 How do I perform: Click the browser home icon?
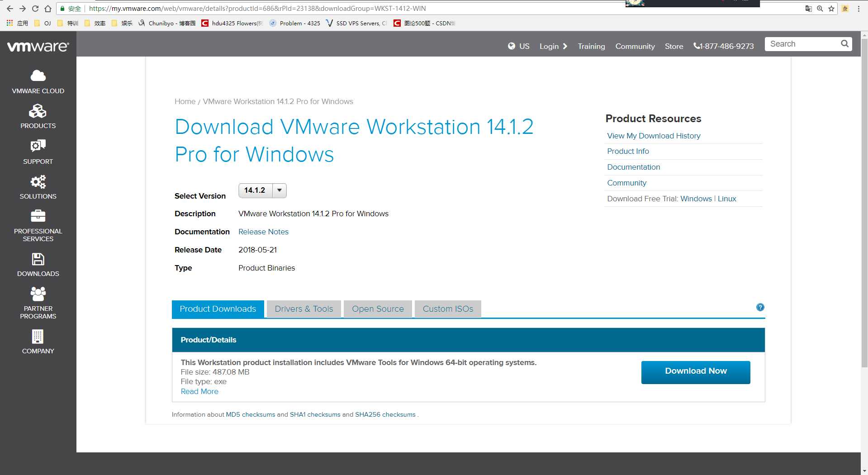pos(47,9)
